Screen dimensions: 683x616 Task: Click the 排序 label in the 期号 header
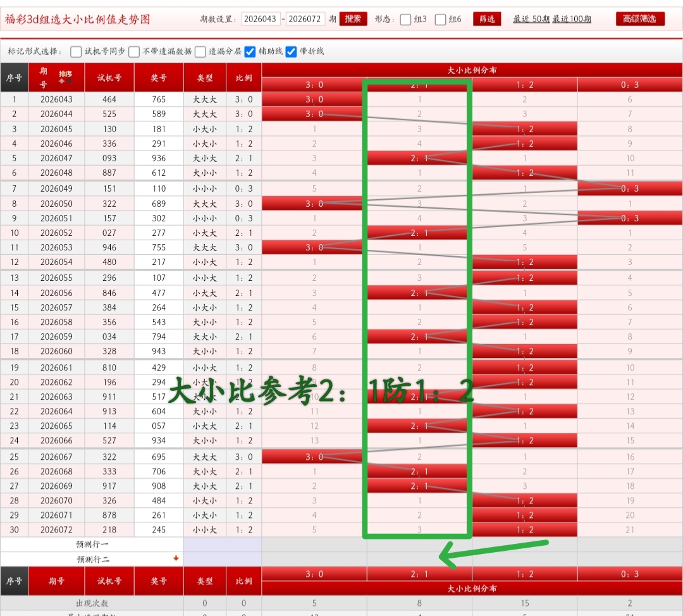[66, 73]
